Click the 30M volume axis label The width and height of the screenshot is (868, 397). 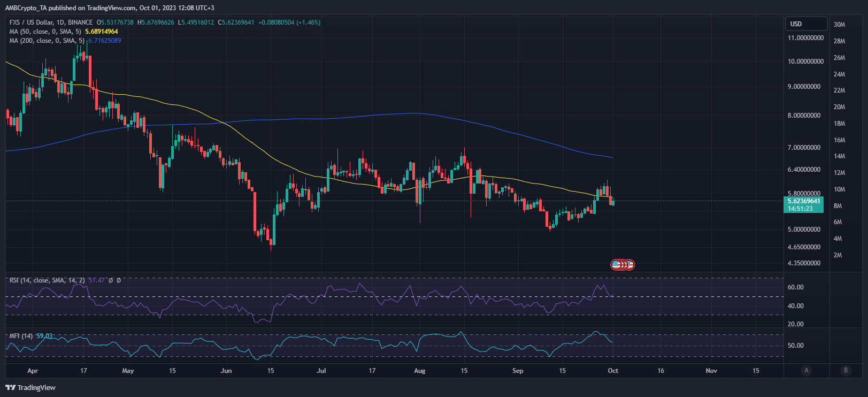[x=839, y=25]
